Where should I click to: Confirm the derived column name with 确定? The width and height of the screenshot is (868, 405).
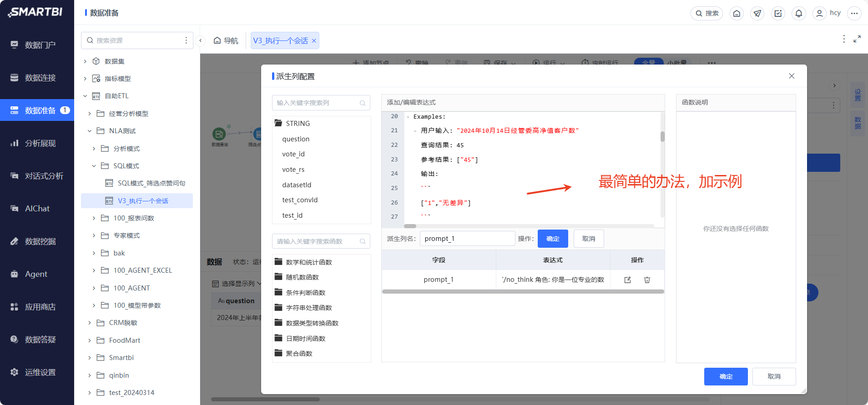pyautogui.click(x=553, y=239)
